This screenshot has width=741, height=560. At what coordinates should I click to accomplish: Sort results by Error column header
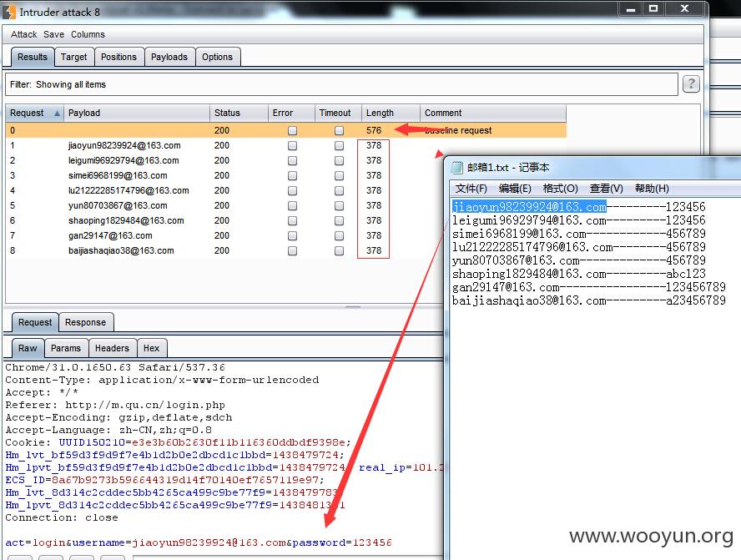tap(291, 113)
